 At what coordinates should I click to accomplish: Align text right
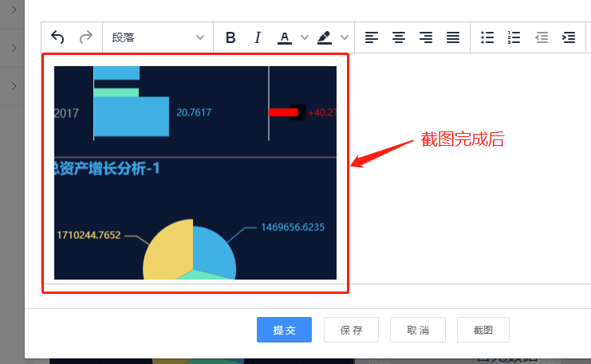pos(426,37)
